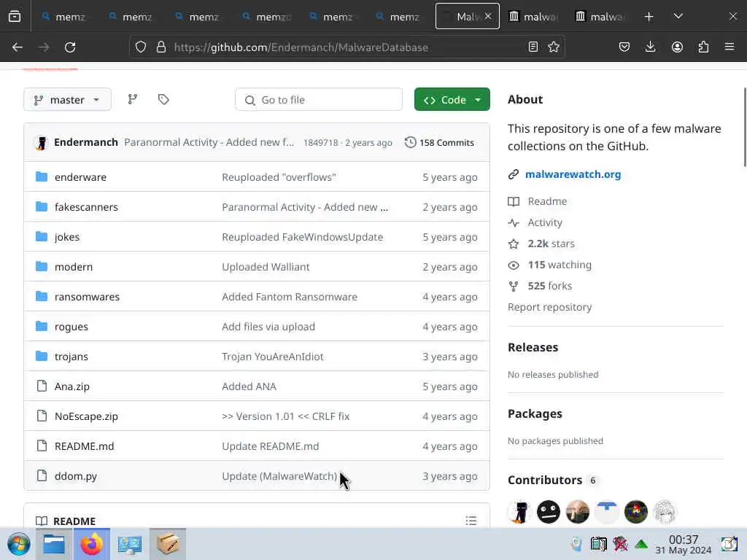Click the Firefox taskbar icon
The image size is (747, 560).
pos(91,544)
